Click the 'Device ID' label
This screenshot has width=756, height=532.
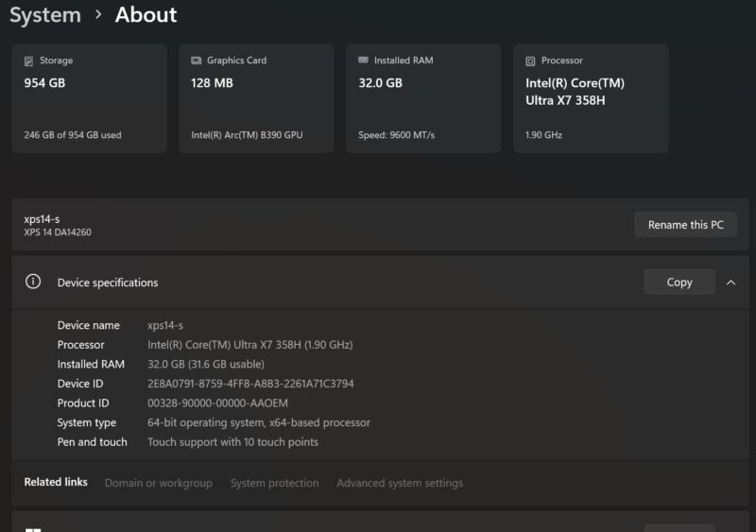click(x=80, y=384)
